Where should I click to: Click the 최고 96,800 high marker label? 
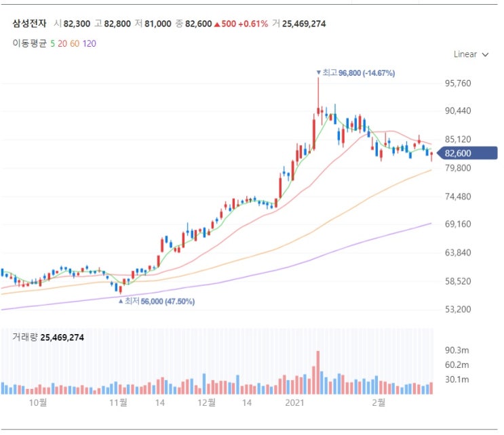click(x=355, y=73)
